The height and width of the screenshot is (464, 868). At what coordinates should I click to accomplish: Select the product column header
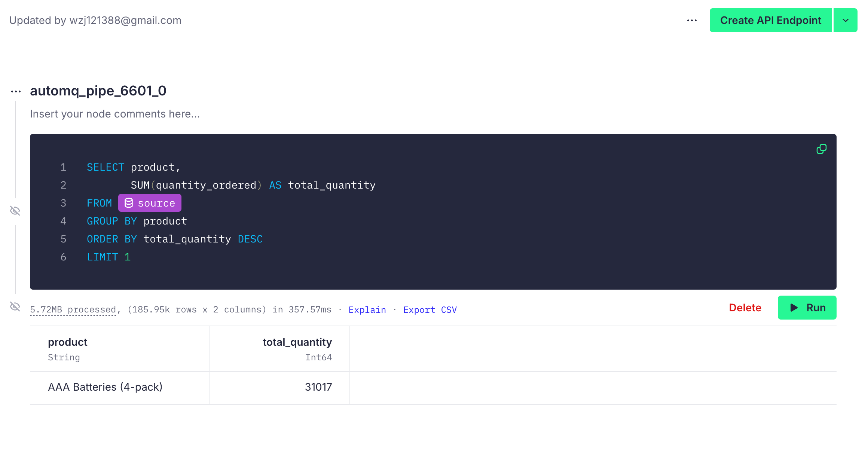(68, 342)
